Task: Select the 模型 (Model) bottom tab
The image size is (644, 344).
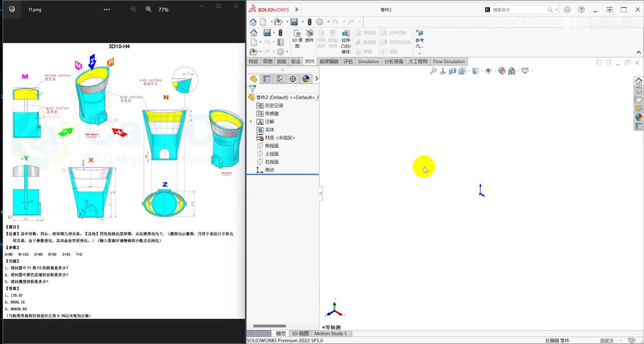Action: click(281, 333)
